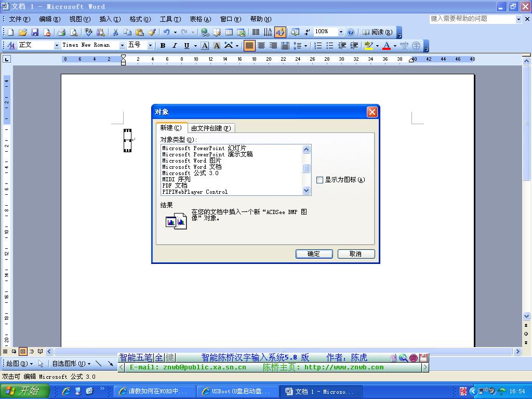Apply red font color
Image resolution: width=532 pixels, height=399 pixels.
click(387, 46)
